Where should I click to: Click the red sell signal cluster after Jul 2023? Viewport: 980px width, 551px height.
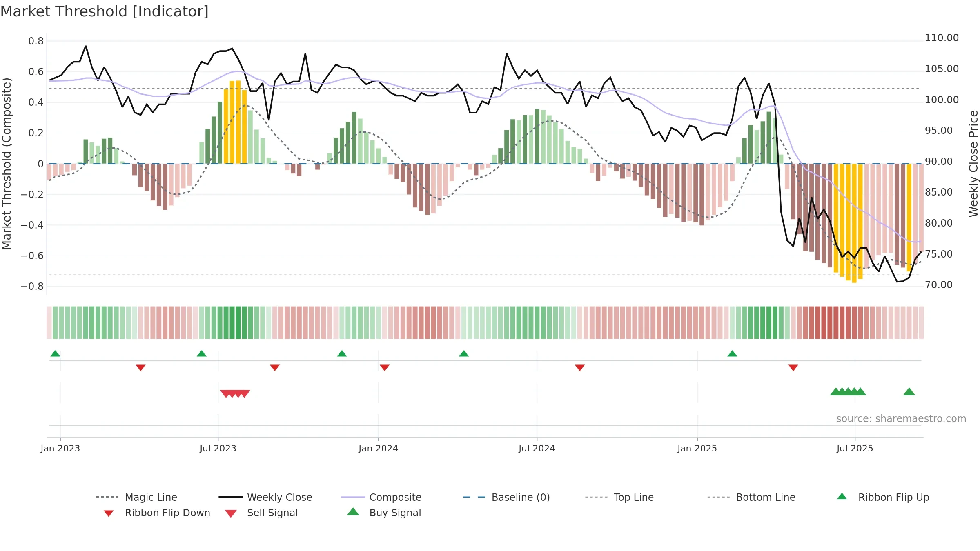pos(235,393)
